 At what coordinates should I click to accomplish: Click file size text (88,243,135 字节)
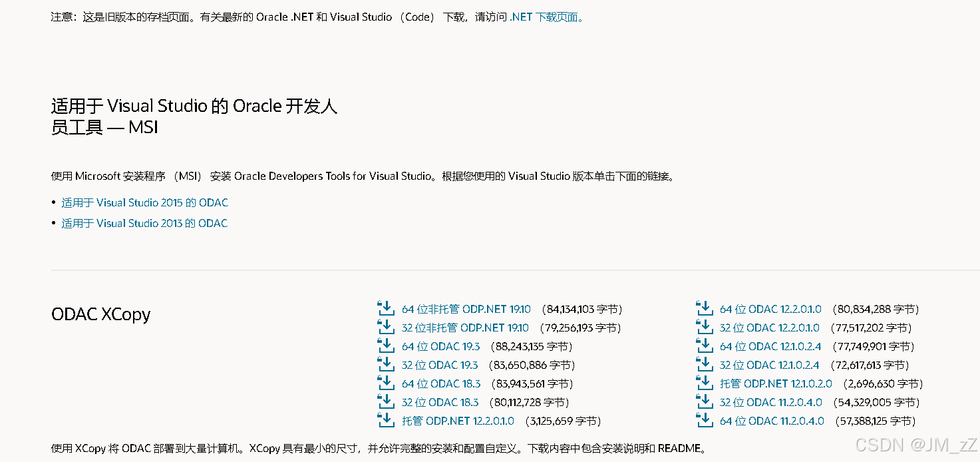point(531,346)
